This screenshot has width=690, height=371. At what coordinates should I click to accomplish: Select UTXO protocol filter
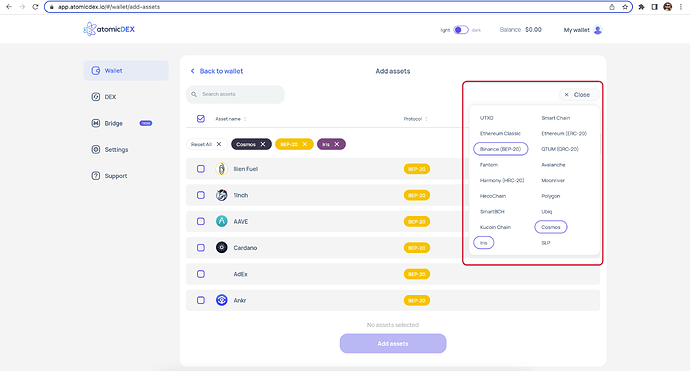(x=486, y=118)
